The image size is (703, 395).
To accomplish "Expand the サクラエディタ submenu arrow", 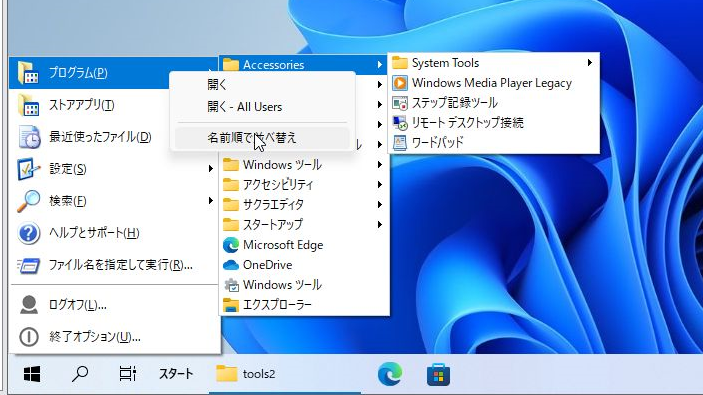I will click(x=380, y=204).
